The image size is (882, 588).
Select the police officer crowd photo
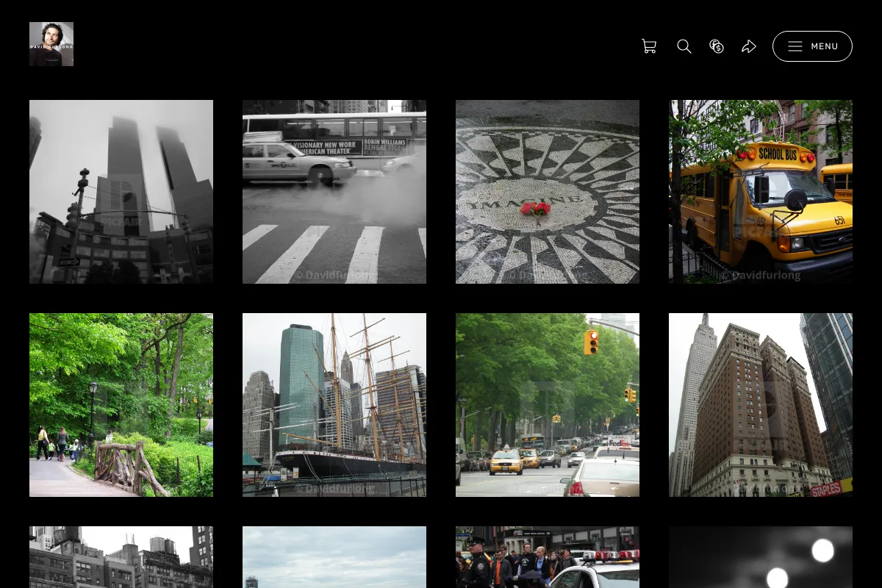pos(548,557)
